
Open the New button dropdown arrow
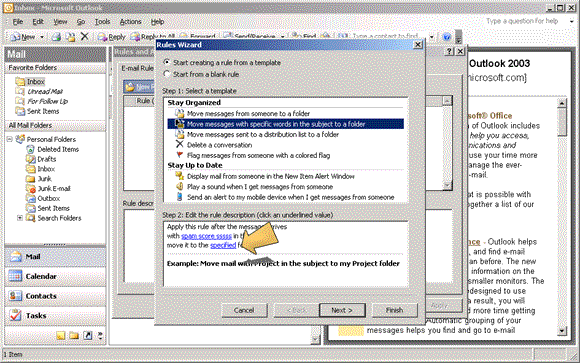pos(42,37)
